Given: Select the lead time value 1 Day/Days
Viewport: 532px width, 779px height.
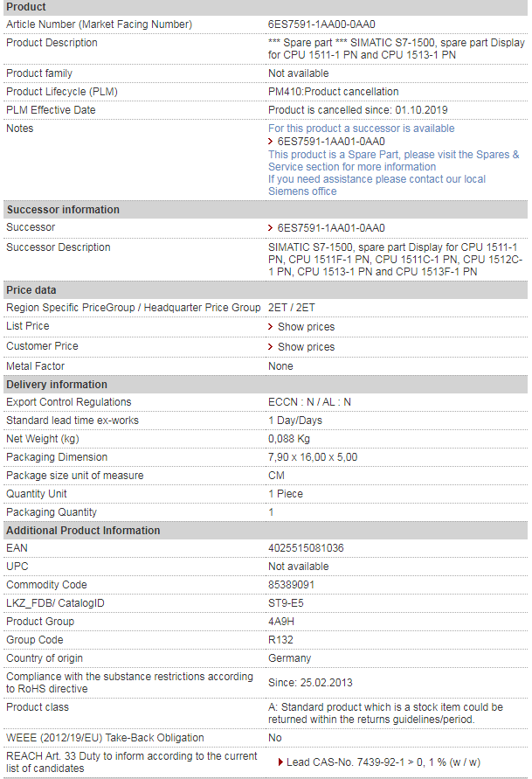Looking at the screenshot, I should (x=294, y=421).
